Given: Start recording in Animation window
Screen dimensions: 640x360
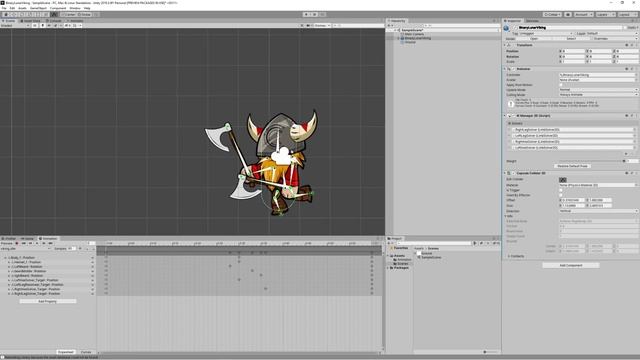Looking at the screenshot, I should pos(17,243).
